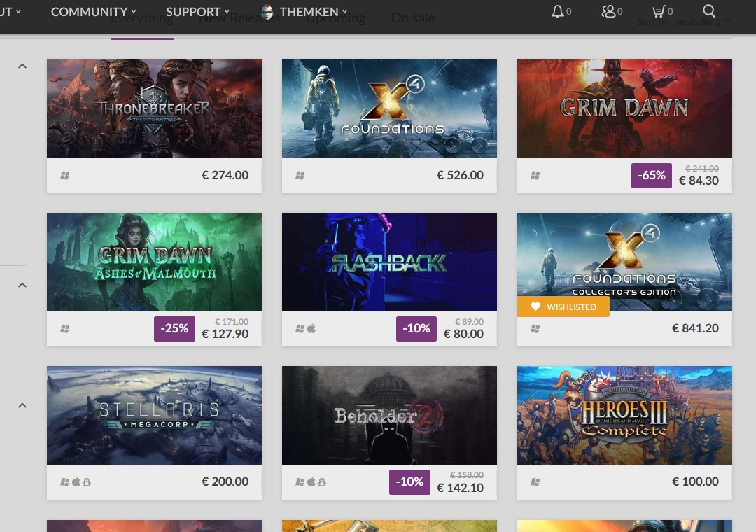Screen dimensions: 756x532
Task: Open the SUPPORT dropdown menu
Action: coord(197,12)
